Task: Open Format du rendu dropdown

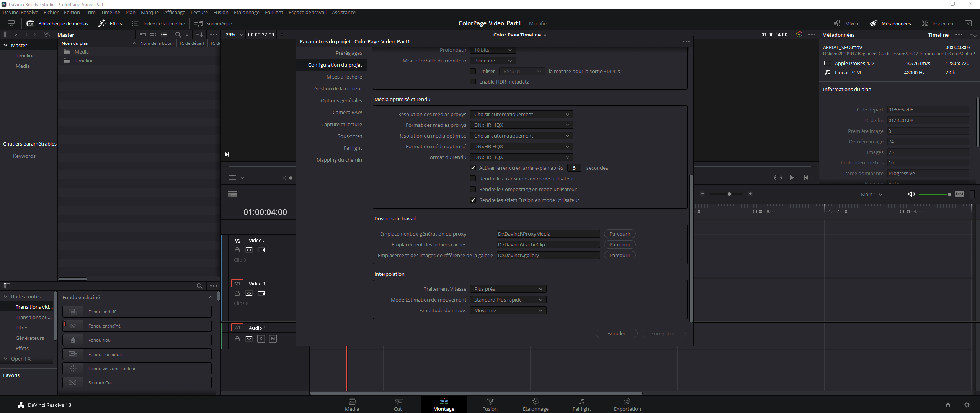Action: click(521, 157)
